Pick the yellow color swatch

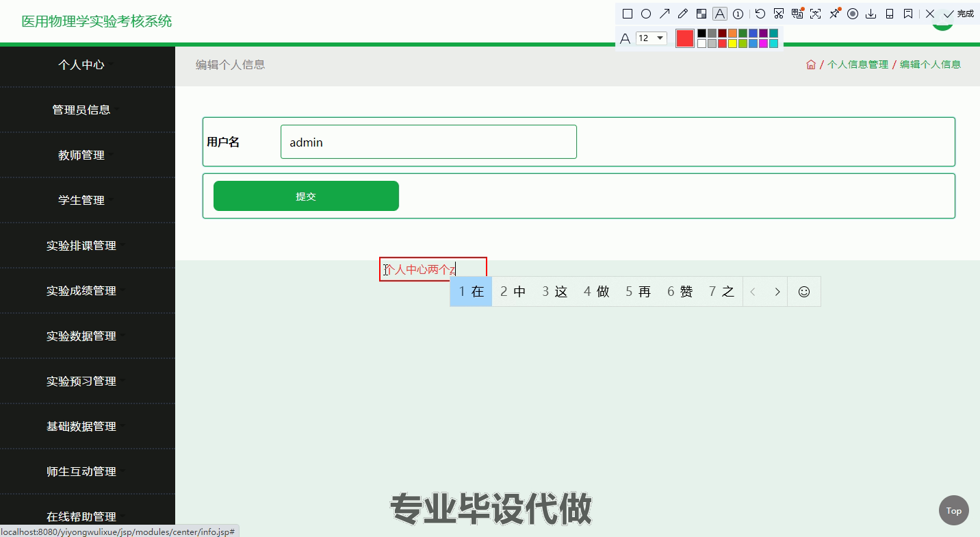tap(732, 44)
